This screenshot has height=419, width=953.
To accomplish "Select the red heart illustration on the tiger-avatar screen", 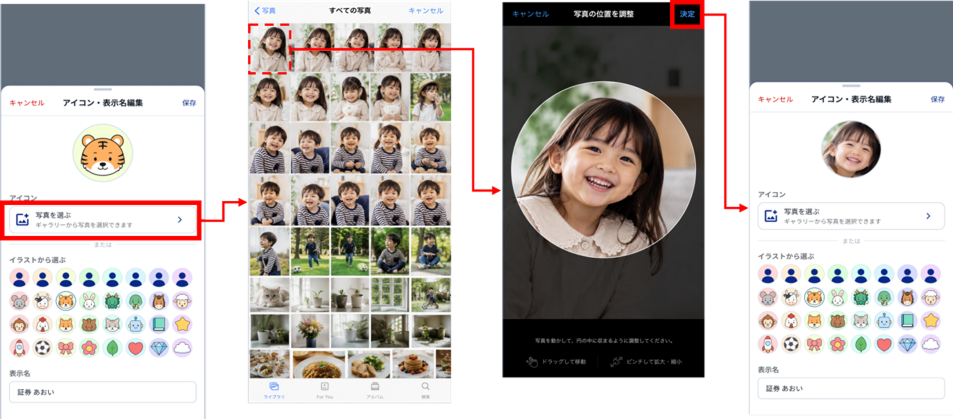I will click(x=136, y=348).
